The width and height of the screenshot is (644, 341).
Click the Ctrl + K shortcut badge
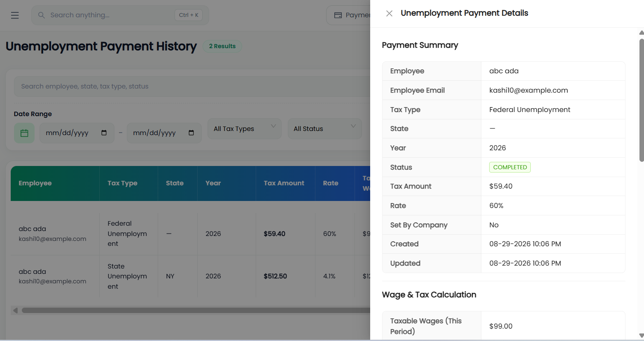coord(189,15)
